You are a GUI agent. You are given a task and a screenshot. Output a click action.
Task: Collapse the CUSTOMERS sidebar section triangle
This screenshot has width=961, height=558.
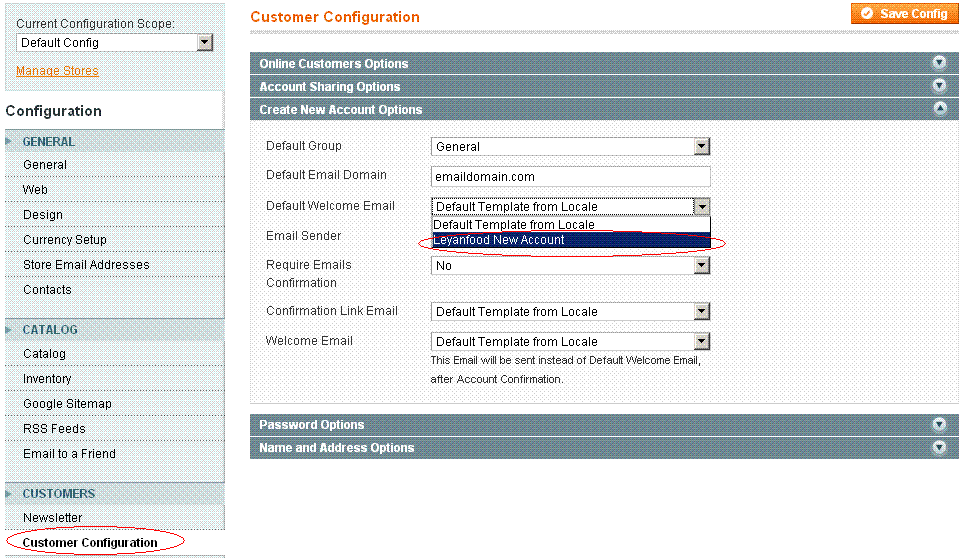(x=9, y=494)
